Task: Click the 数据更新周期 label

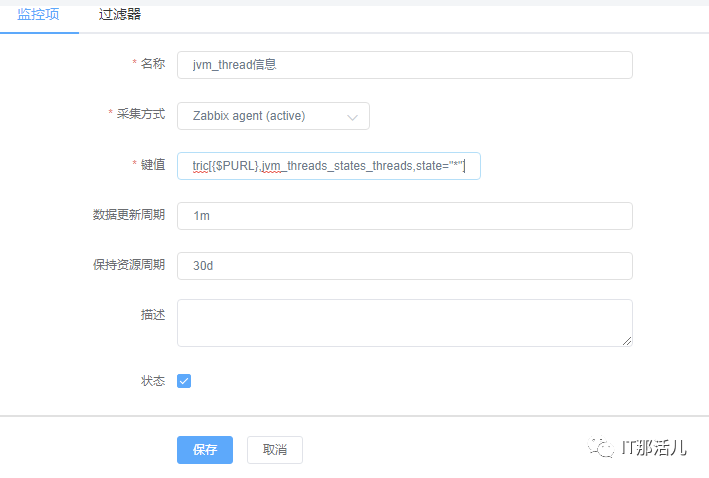Action: pos(129,214)
